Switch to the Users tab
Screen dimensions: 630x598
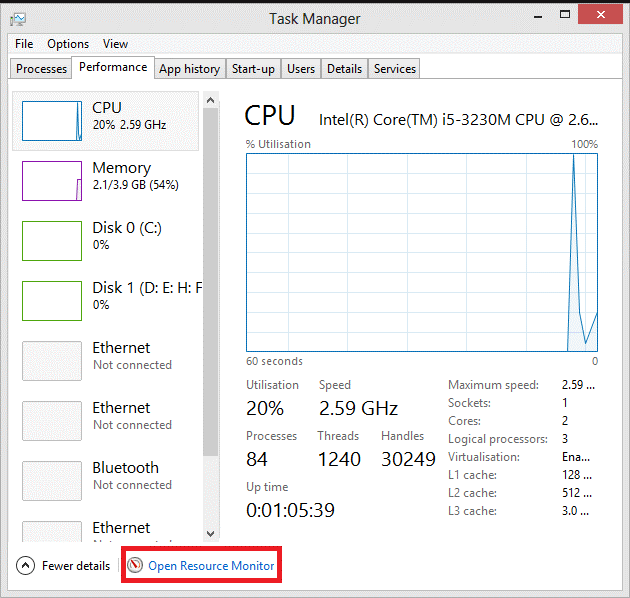pos(301,69)
